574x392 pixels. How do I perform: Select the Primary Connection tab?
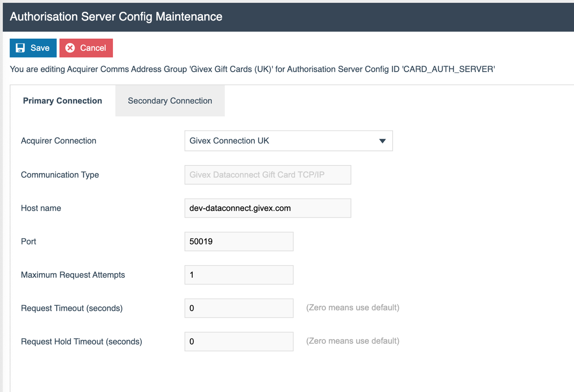click(62, 101)
